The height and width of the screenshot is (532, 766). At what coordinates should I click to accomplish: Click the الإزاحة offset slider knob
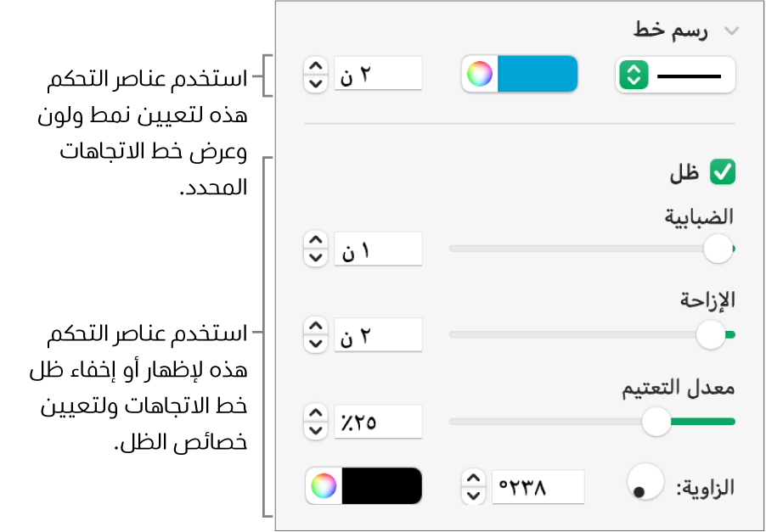710,334
